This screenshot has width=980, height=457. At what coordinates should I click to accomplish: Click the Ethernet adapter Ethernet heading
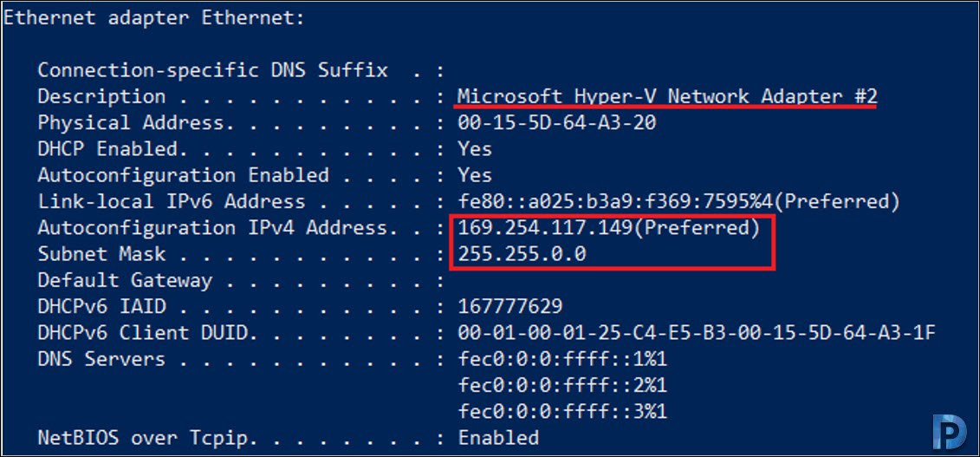click(153, 18)
